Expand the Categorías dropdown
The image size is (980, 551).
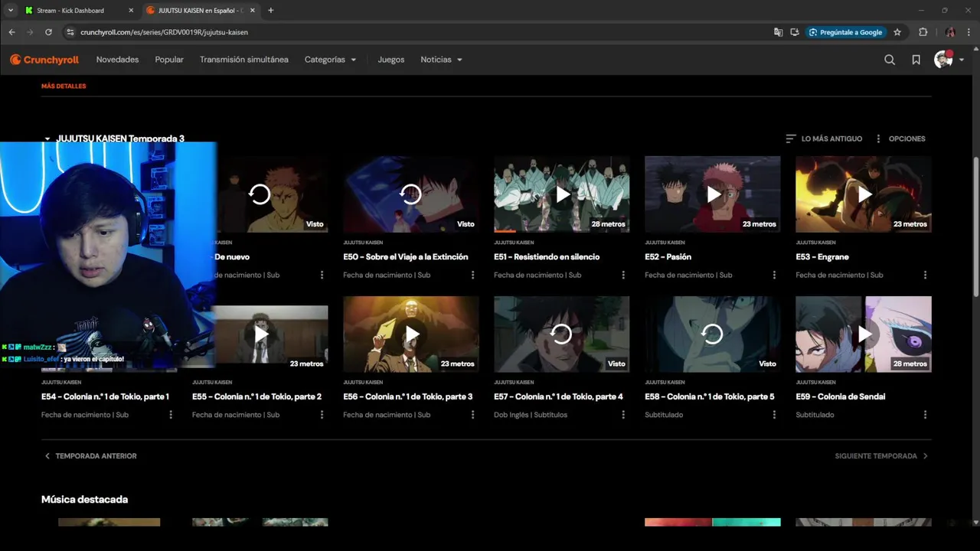(330, 60)
